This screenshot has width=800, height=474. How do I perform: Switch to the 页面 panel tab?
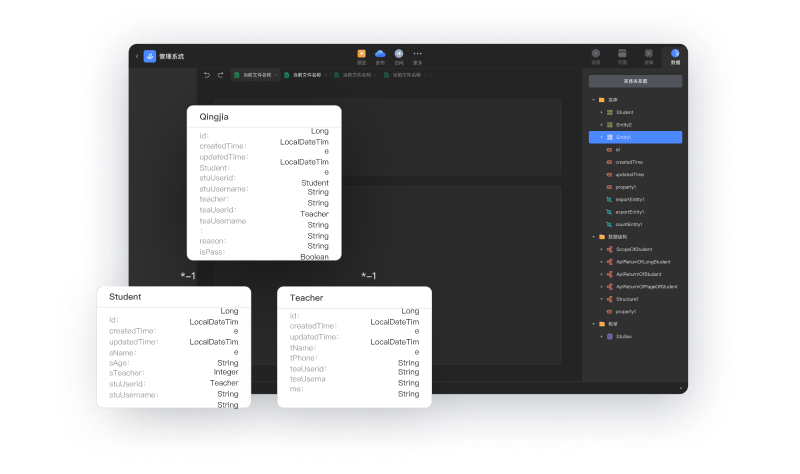[622, 56]
